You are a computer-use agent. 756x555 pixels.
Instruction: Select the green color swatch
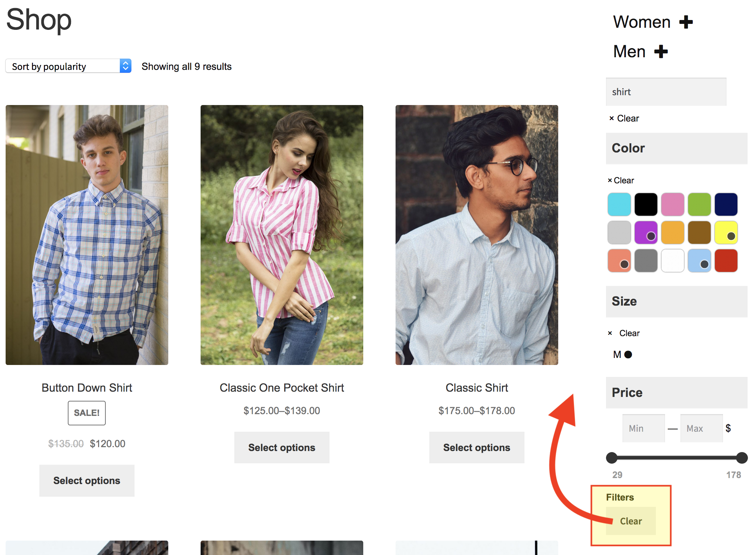click(x=699, y=204)
